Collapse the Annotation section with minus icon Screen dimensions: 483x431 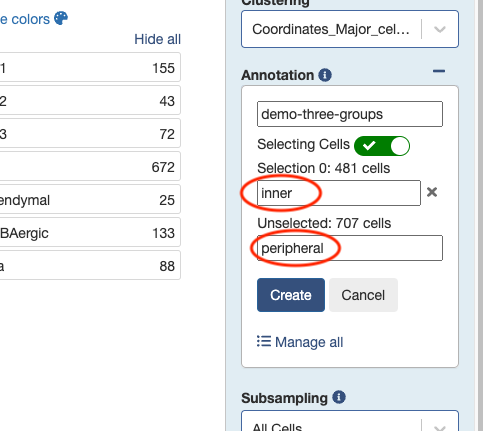[439, 71]
